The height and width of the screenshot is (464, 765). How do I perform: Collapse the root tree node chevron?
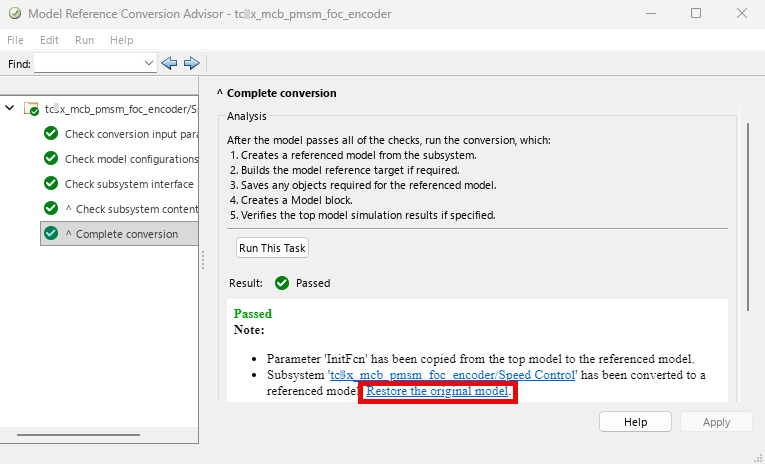[x=10, y=108]
